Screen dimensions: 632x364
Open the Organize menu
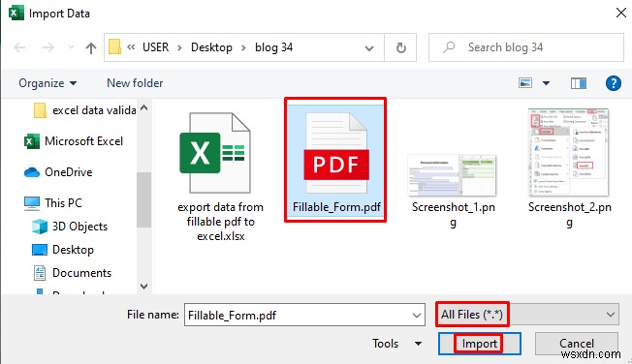47,83
